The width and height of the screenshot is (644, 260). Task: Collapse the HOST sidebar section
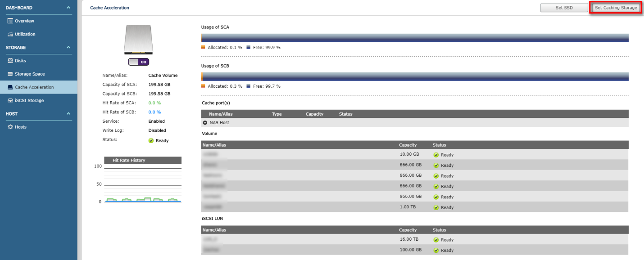[x=68, y=114]
